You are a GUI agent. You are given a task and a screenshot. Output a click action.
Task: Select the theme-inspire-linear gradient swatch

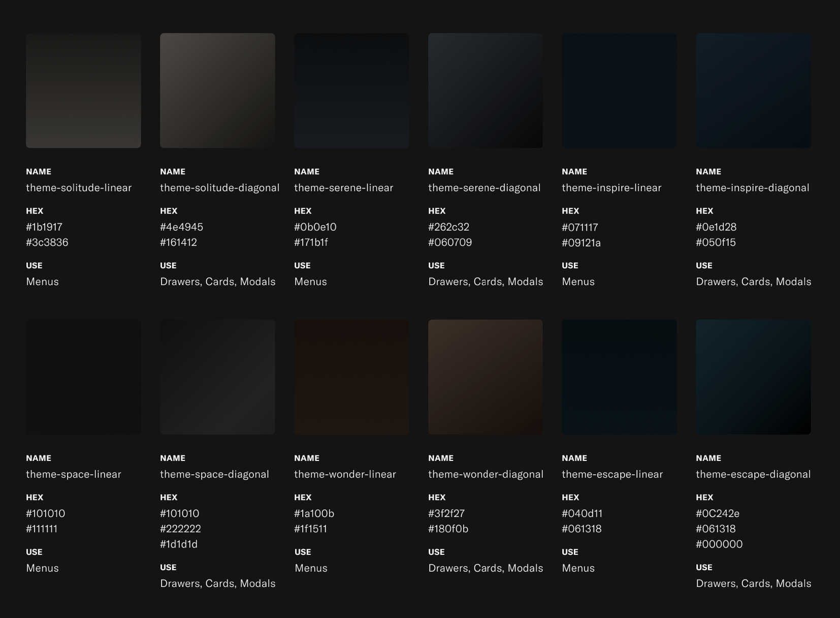[x=619, y=90]
